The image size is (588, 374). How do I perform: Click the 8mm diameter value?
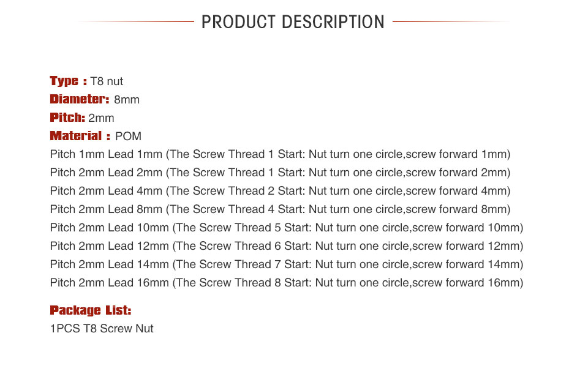point(127,100)
